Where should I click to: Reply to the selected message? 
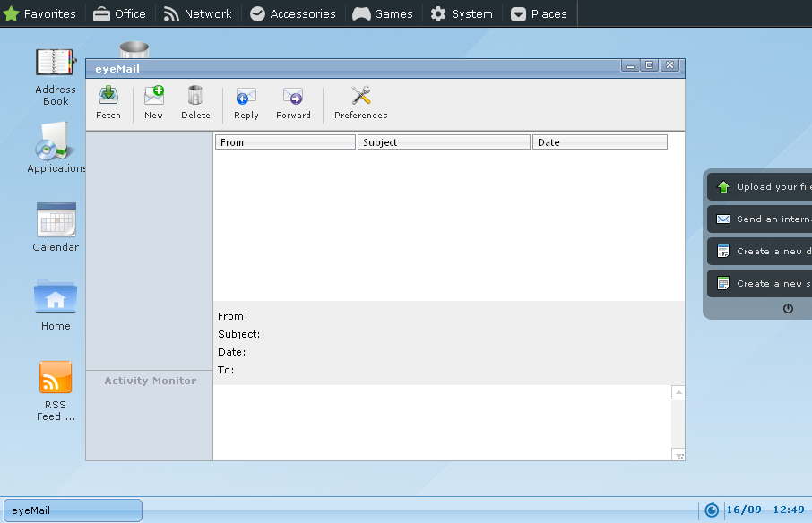pyautogui.click(x=246, y=102)
